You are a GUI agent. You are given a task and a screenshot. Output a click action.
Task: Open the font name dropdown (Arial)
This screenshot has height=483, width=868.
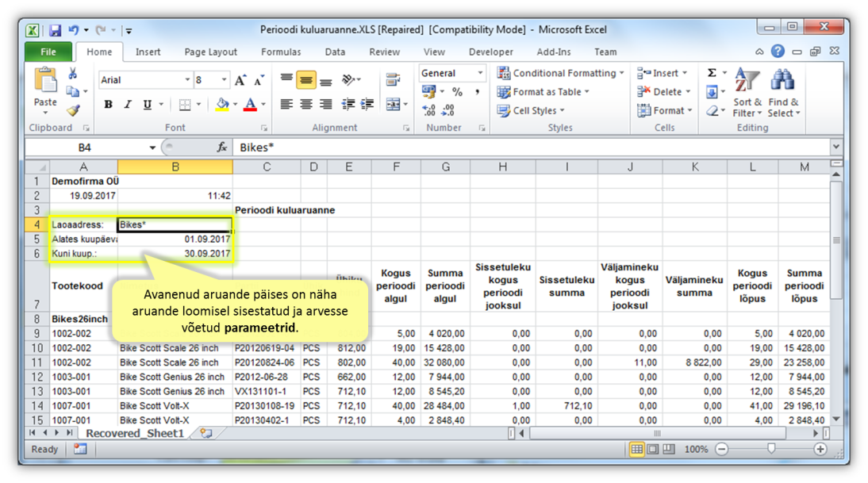[x=187, y=80]
